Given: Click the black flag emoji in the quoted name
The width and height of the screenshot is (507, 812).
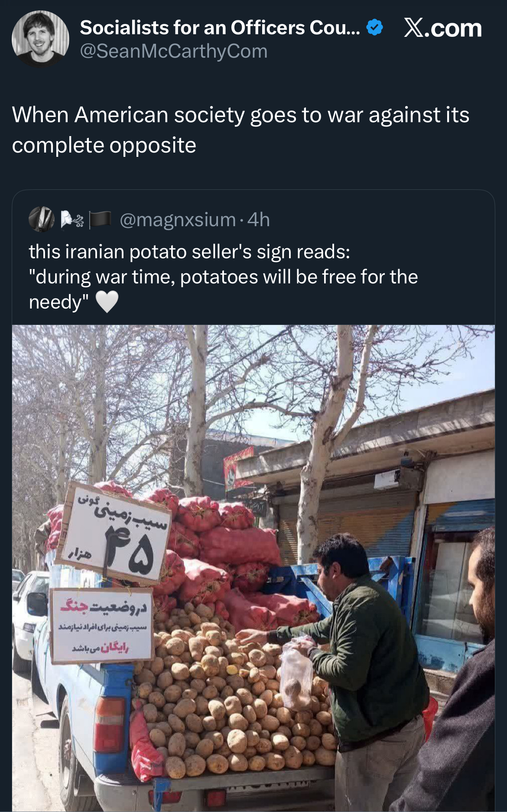Looking at the screenshot, I should [100, 219].
